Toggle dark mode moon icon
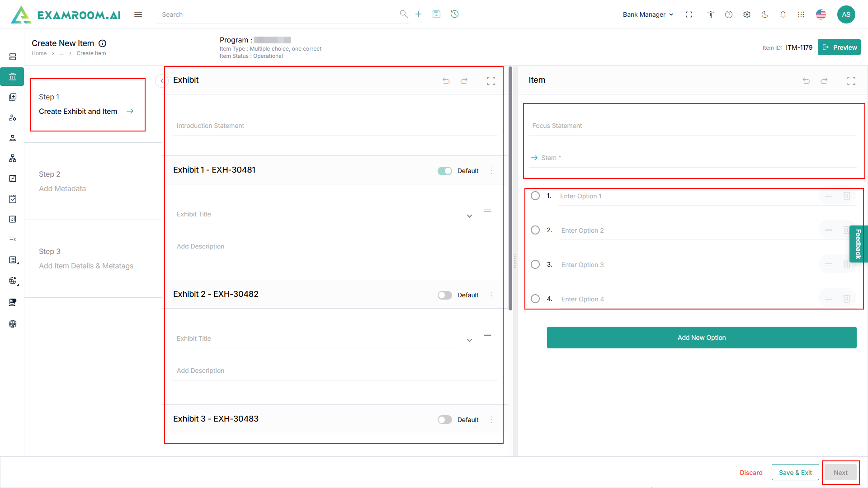Viewport: 868px width, 488px height. tap(764, 14)
